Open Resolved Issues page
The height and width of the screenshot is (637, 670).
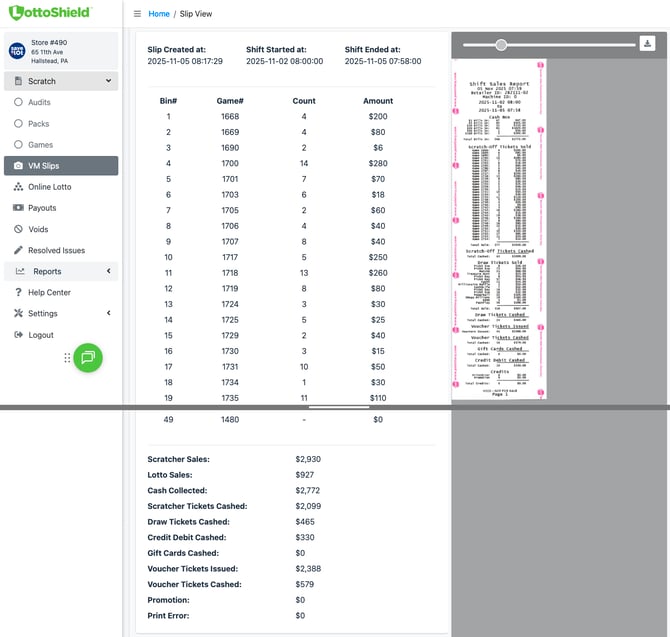[x=56, y=250]
